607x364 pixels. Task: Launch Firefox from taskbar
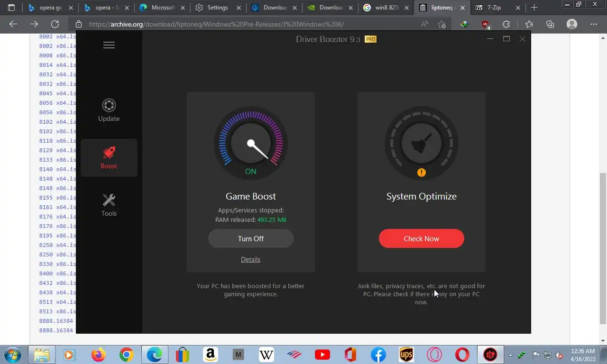tap(98, 355)
